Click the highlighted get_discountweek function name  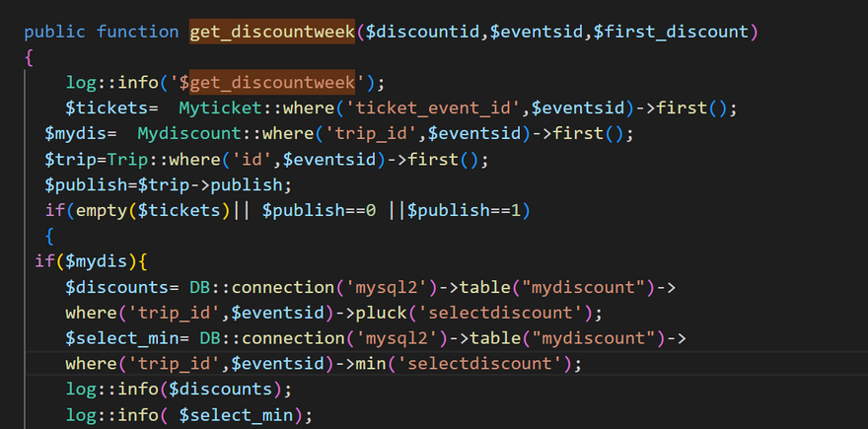tap(272, 32)
